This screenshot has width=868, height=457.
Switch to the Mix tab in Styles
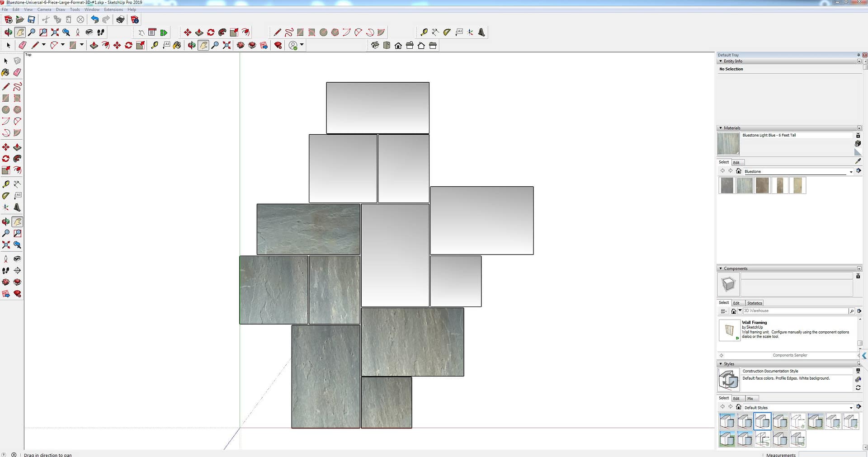750,398
